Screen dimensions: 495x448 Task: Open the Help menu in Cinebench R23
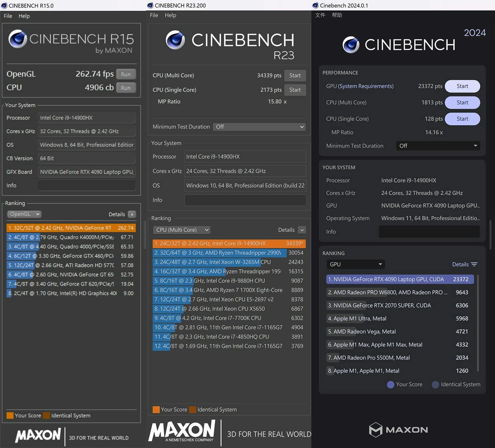click(x=170, y=15)
